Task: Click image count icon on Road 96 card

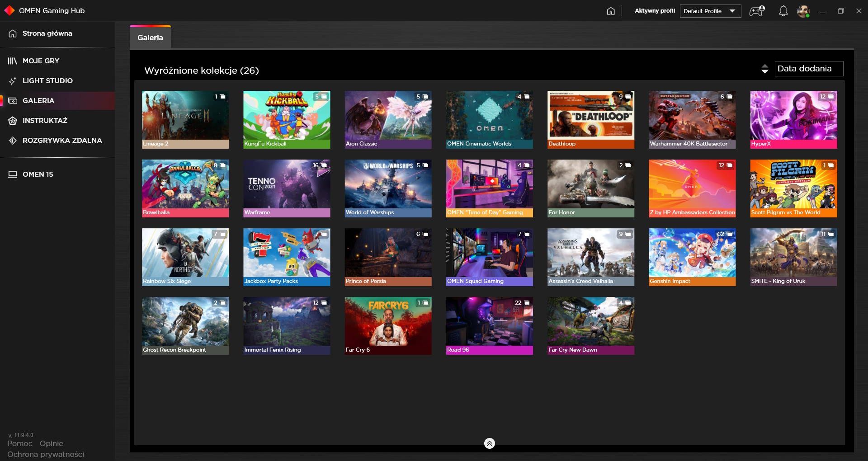Action: point(527,303)
